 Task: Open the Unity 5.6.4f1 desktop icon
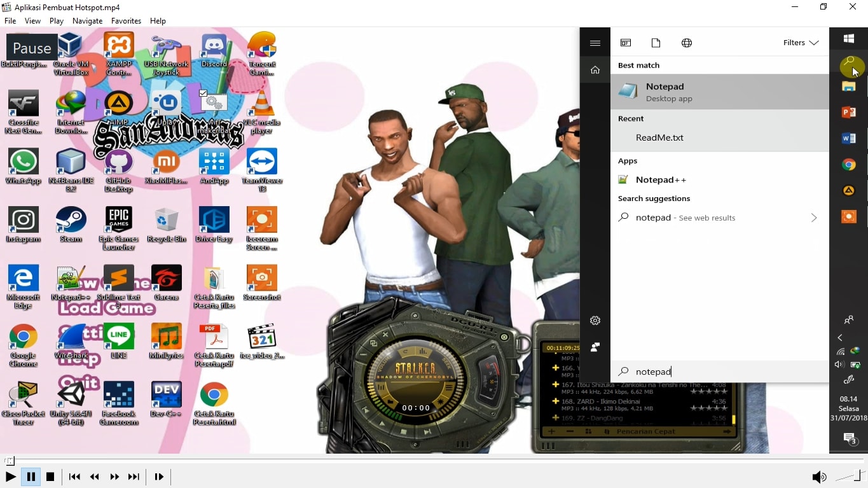pyautogui.click(x=71, y=403)
